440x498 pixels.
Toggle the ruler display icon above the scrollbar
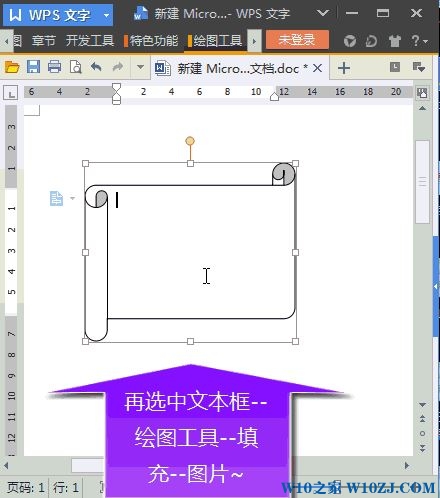coord(422,93)
